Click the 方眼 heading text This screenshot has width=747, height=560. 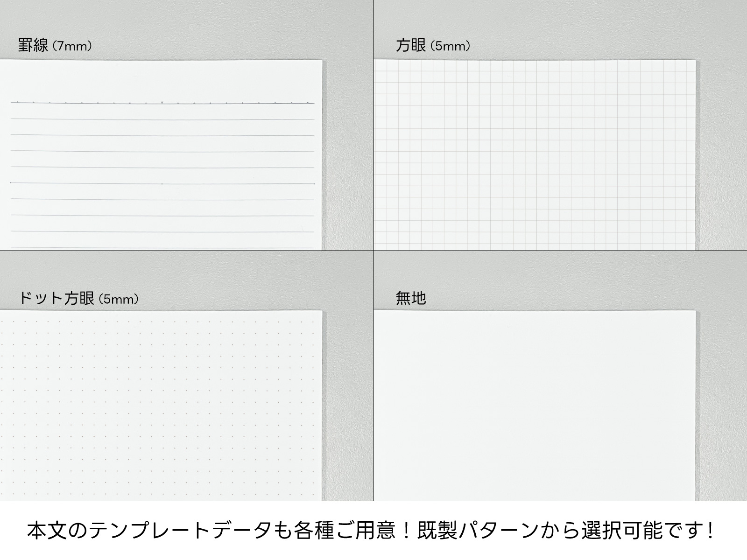tap(410, 46)
